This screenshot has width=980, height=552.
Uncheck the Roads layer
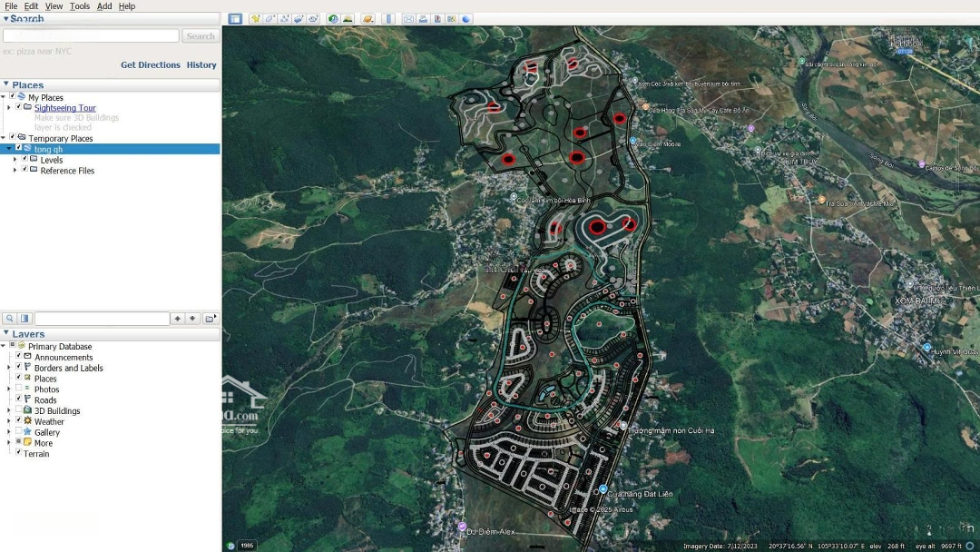(x=18, y=399)
